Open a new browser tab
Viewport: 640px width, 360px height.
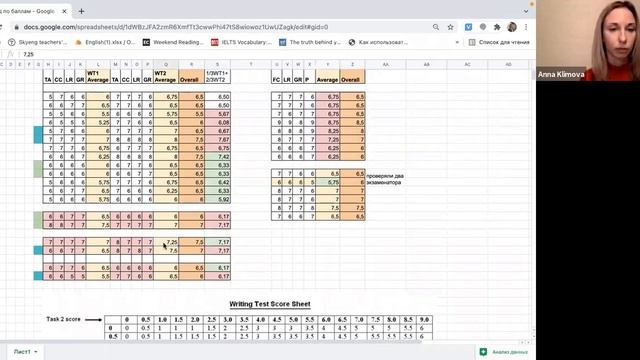pos(81,11)
